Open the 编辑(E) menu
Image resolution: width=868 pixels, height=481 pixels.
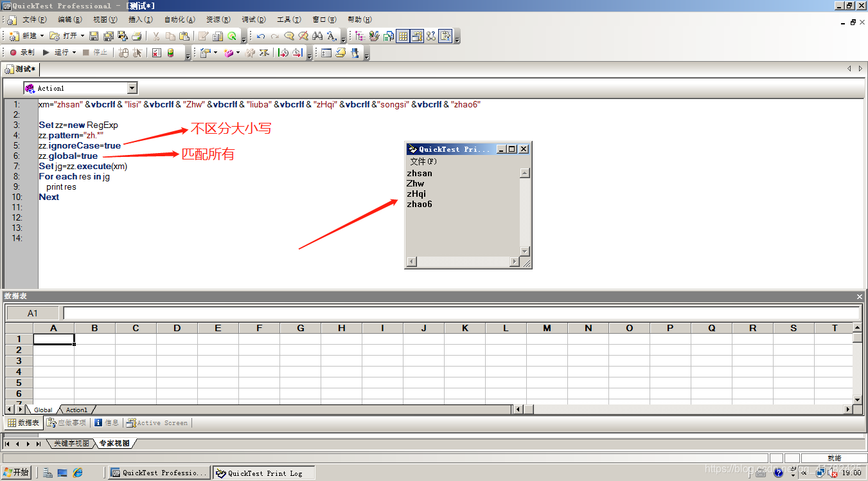click(x=70, y=20)
